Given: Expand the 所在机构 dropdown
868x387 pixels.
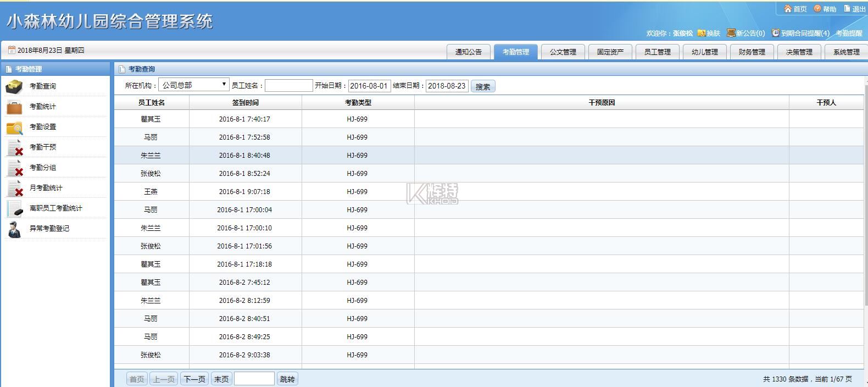Looking at the screenshot, I should point(193,85).
